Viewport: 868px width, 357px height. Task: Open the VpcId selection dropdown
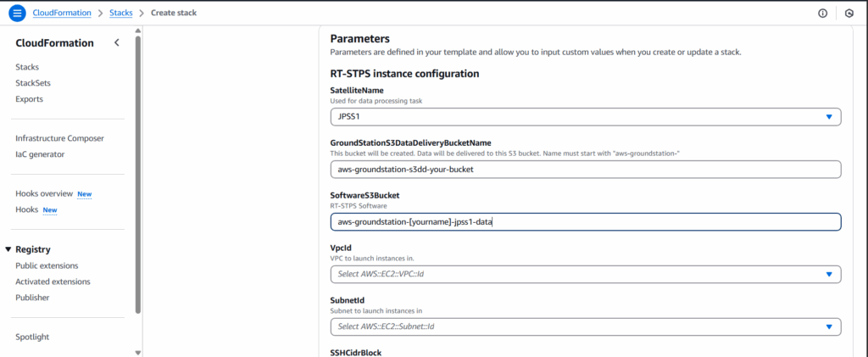coord(585,274)
